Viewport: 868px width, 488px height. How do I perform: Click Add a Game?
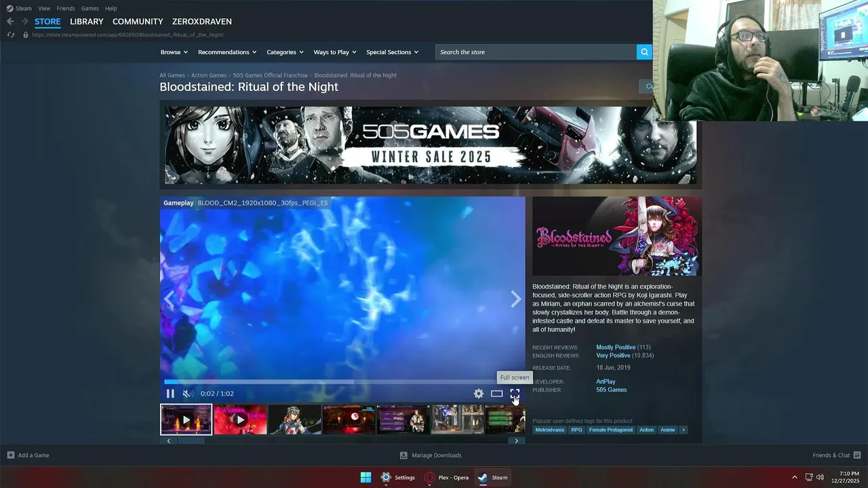[x=28, y=455]
